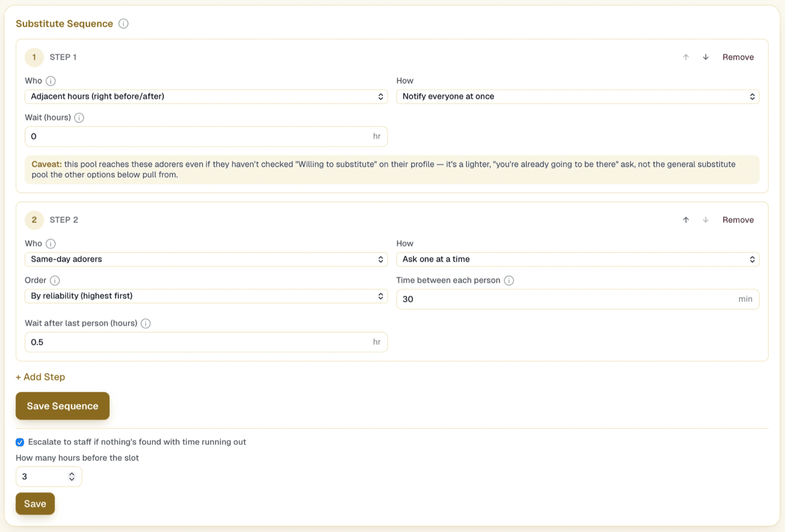Move Step 1 up with the arrow
The height and width of the screenshot is (532, 785).
(686, 57)
